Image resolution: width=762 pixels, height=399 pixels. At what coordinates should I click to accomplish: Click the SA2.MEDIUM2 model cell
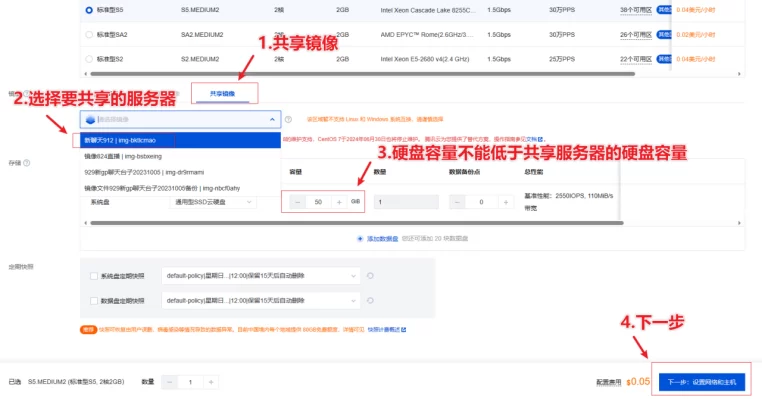pos(202,35)
